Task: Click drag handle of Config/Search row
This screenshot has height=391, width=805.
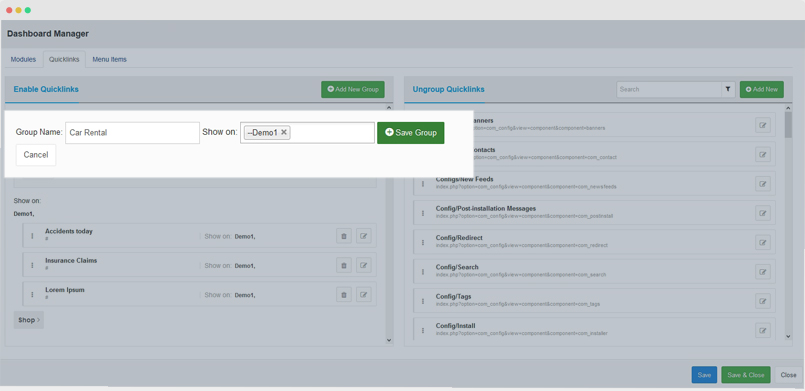Action: 423,271
